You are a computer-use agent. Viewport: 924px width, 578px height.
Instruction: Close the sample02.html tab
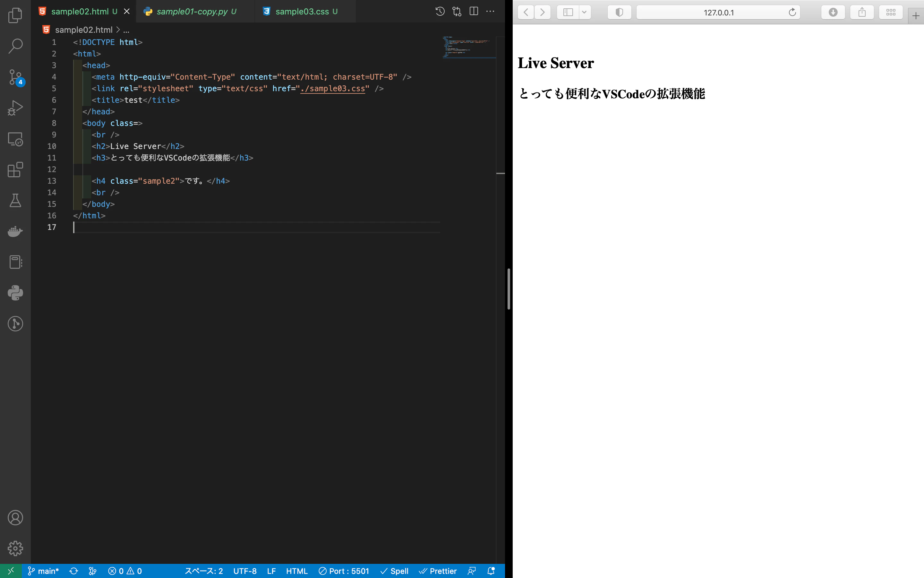tap(127, 12)
